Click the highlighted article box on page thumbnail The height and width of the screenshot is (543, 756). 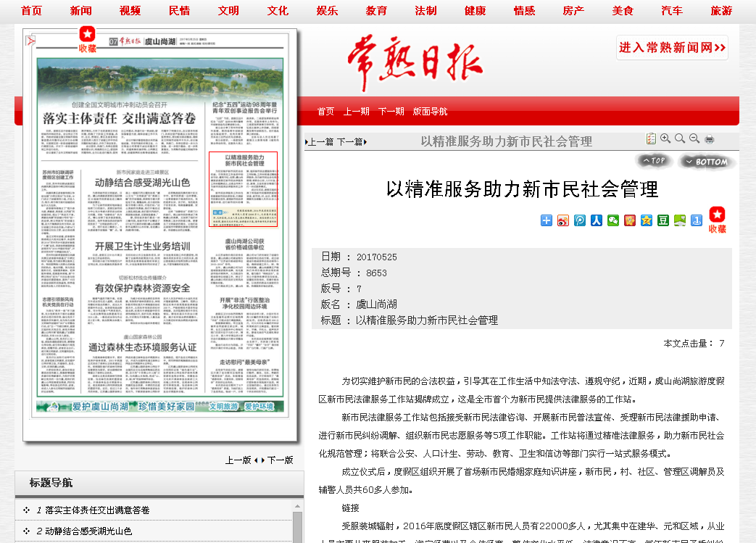244,189
